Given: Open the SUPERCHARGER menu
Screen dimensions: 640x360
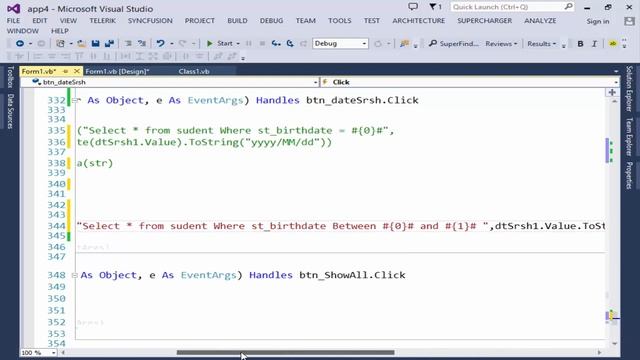Looking at the screenshot, I should tap(484, 21).
